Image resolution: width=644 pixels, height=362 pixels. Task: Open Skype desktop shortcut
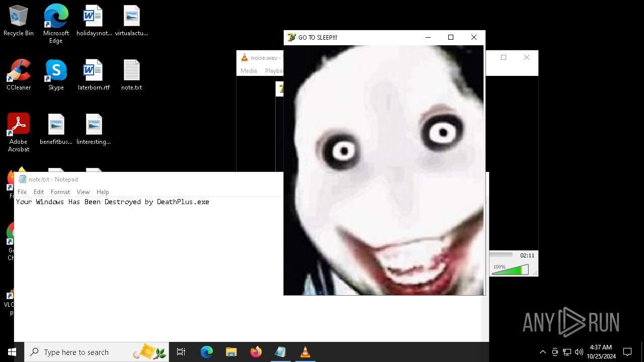click(56, 75)
